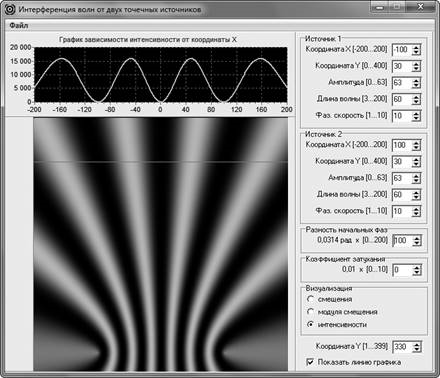Click the Коэффициент затухания input field

pyautogui.click(x=402, y=270)
